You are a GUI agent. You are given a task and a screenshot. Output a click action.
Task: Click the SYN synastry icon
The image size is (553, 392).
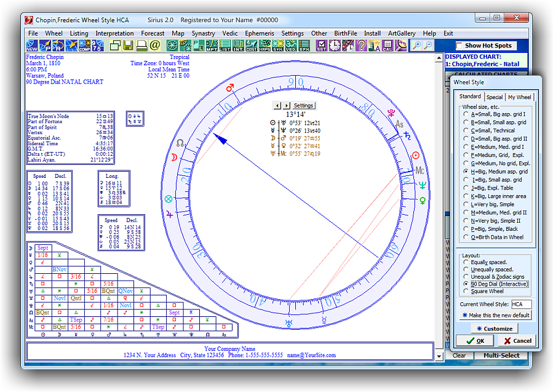point(277,46)
